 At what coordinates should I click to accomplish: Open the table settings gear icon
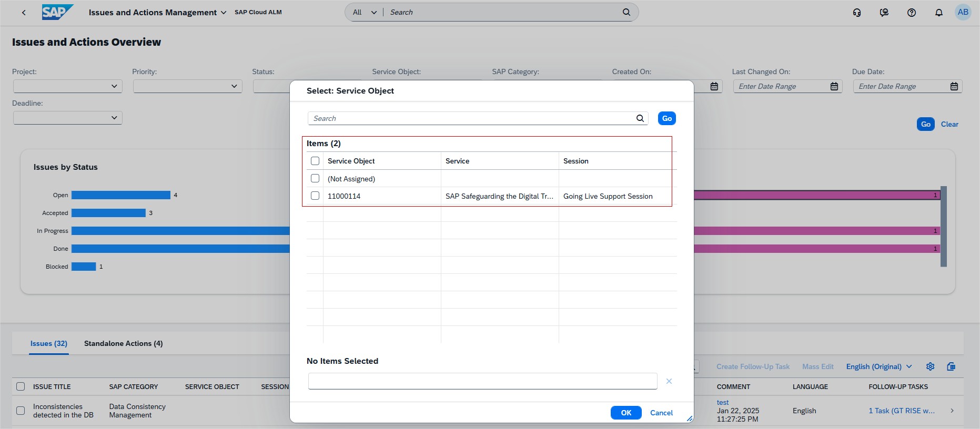[930, 366]
